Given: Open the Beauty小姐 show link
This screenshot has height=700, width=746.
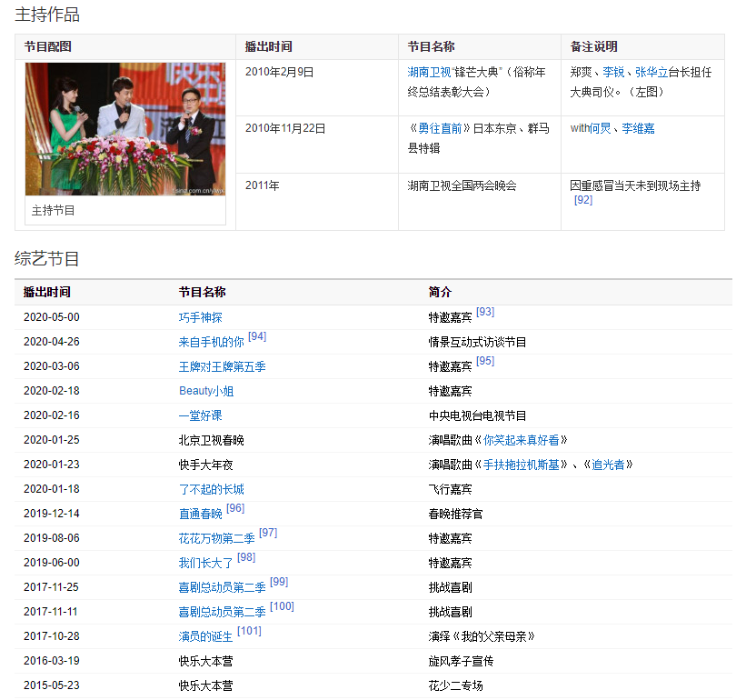Looking at the screenshot, I should point(205,392).
